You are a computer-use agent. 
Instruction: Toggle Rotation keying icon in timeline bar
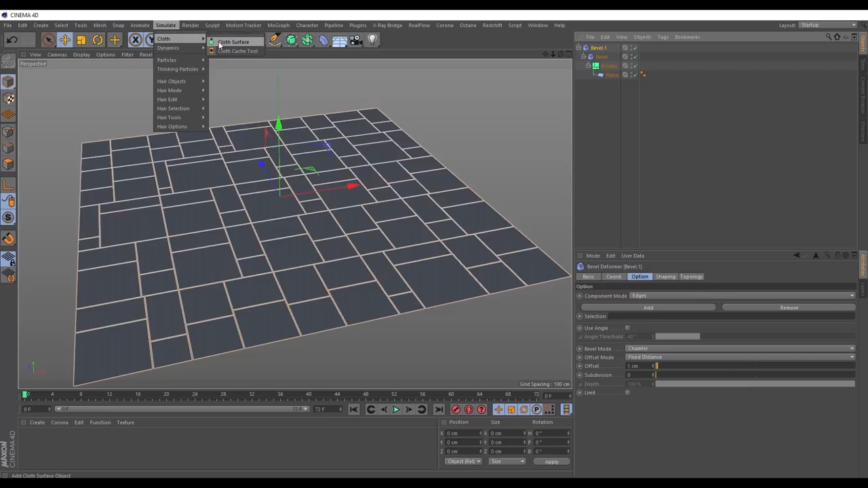pos(524,409)
